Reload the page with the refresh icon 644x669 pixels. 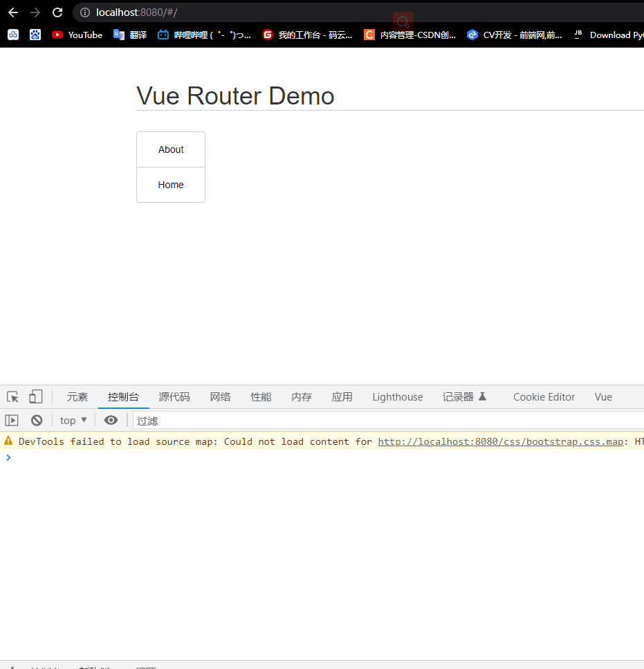pyautogui.click(x=57, y=12)
